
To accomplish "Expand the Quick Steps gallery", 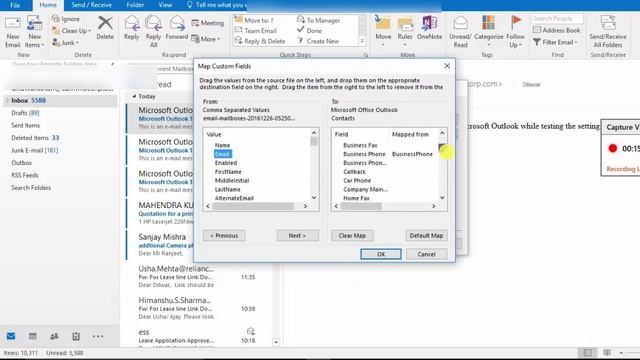I will click(362, 41).
